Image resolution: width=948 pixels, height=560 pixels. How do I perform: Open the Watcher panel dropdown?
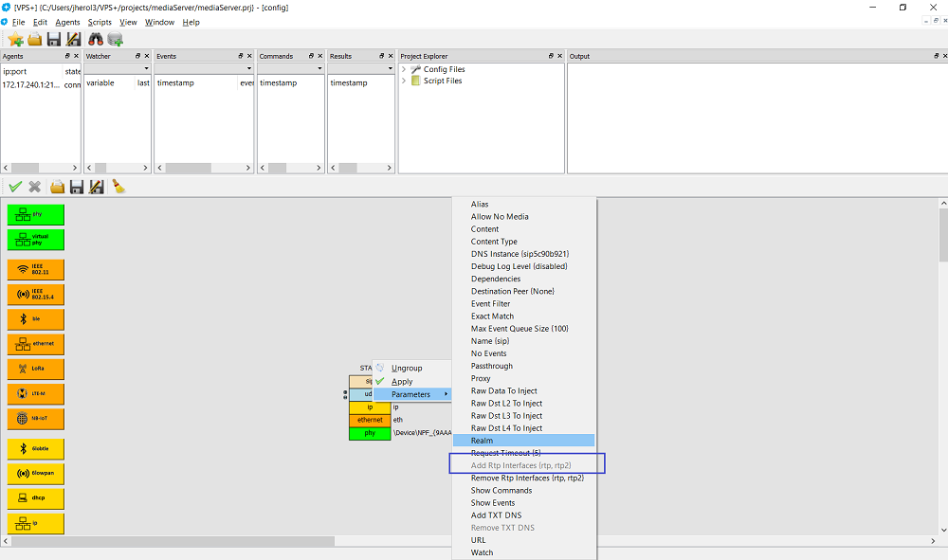pos(146,68)
